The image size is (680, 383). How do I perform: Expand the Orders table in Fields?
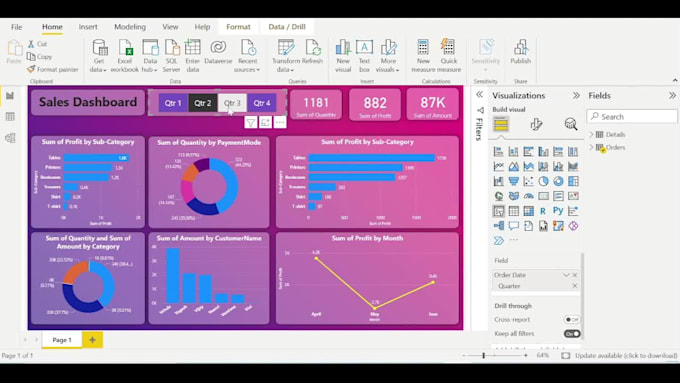592,147
